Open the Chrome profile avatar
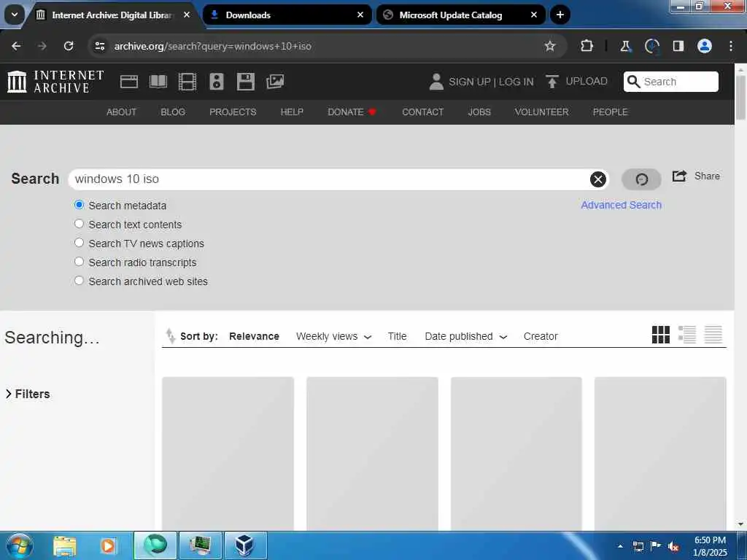This screenshot has width=747, height=560. click(704, 46)
